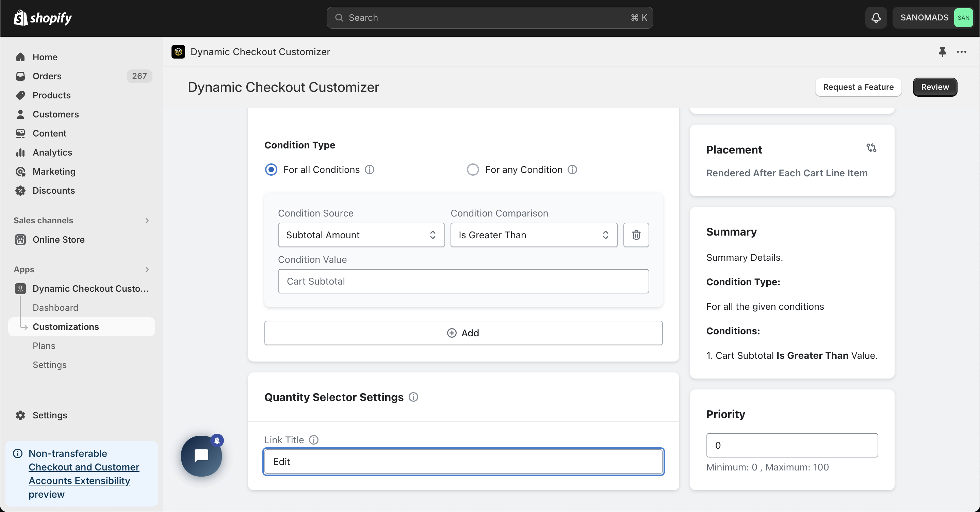
Task: Click the Priority number field
Action: tap(792, 445)
